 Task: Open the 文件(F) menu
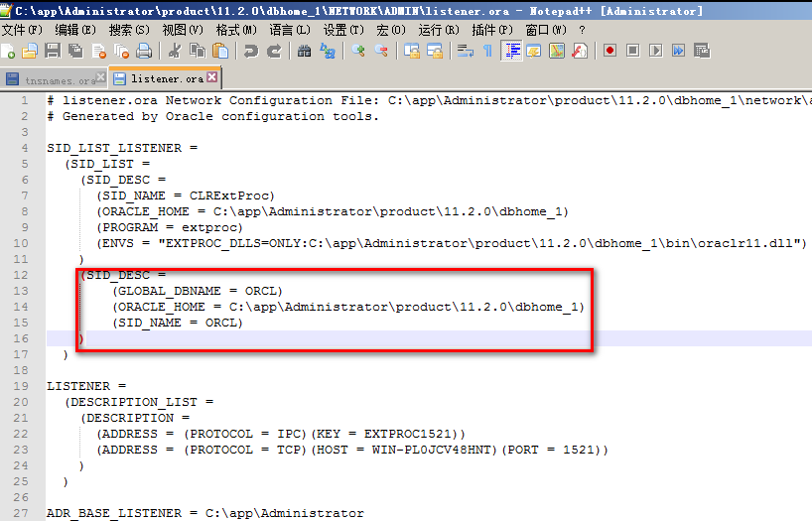click(x=22, y=30)
